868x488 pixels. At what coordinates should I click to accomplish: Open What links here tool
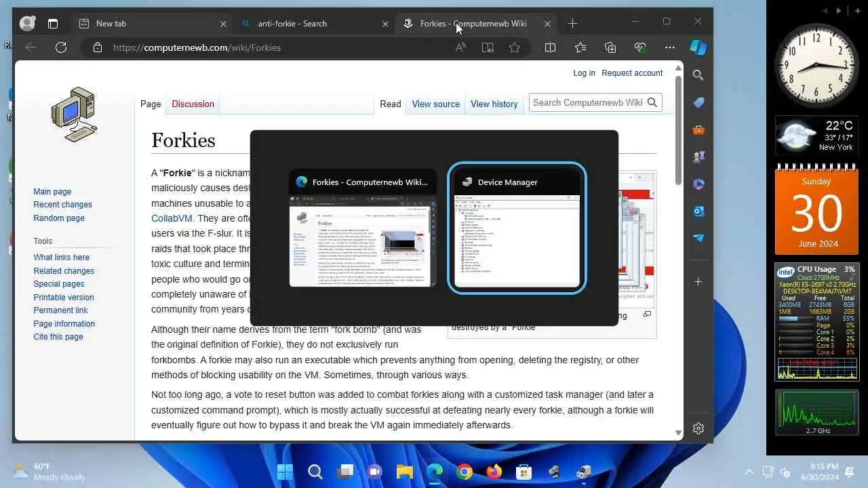[x=61, y=258]
